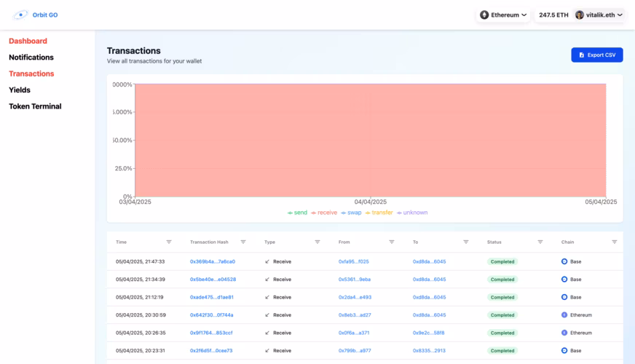Open the Status column filter icon
Screen dimensions: 635x364
click(x=540, y=242)
